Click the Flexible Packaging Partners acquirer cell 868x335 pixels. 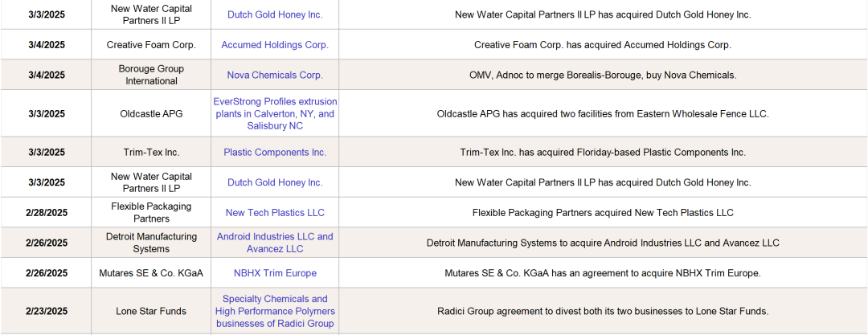(151, 213)
